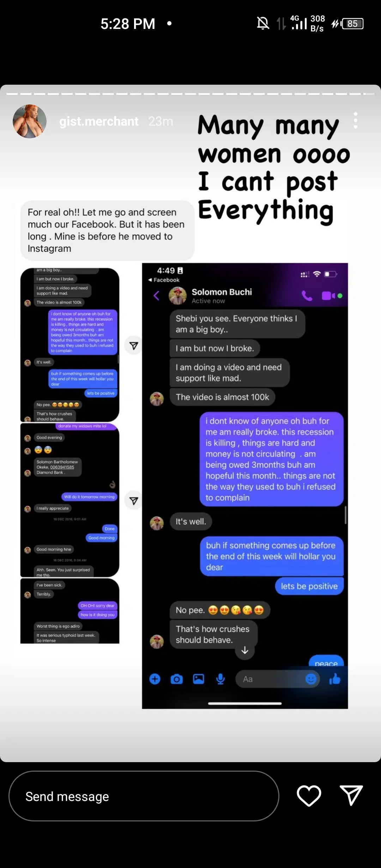Tap the Solomon Buchi contact name header
Image resolution: width=381 pixels, height=868 pixels.
(222, 292)
